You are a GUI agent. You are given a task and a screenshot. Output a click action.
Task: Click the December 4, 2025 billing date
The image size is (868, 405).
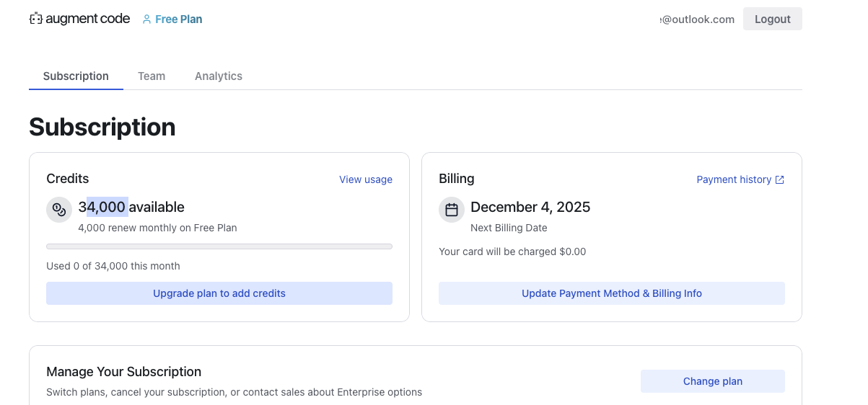click(530, 207)
